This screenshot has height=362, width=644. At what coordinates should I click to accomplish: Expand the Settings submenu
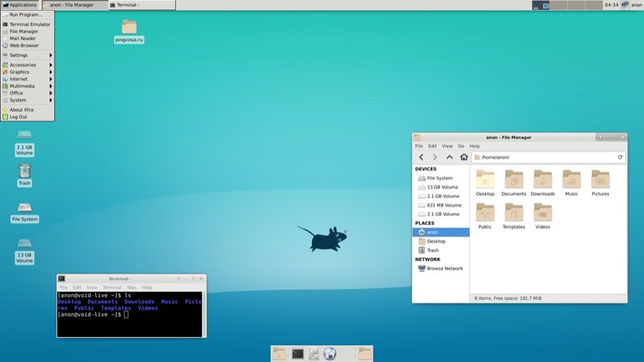27,55
